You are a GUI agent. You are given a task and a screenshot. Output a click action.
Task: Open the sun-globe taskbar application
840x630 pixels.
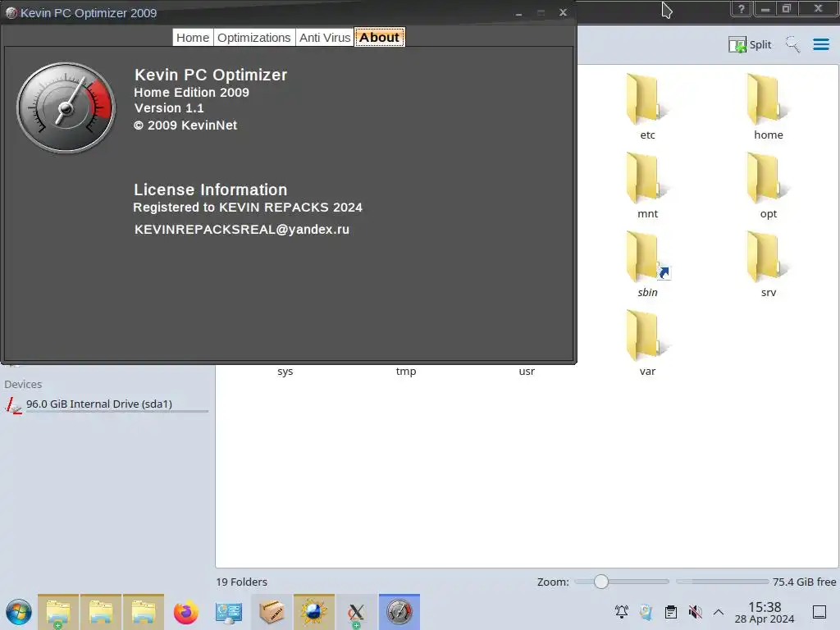314,612
